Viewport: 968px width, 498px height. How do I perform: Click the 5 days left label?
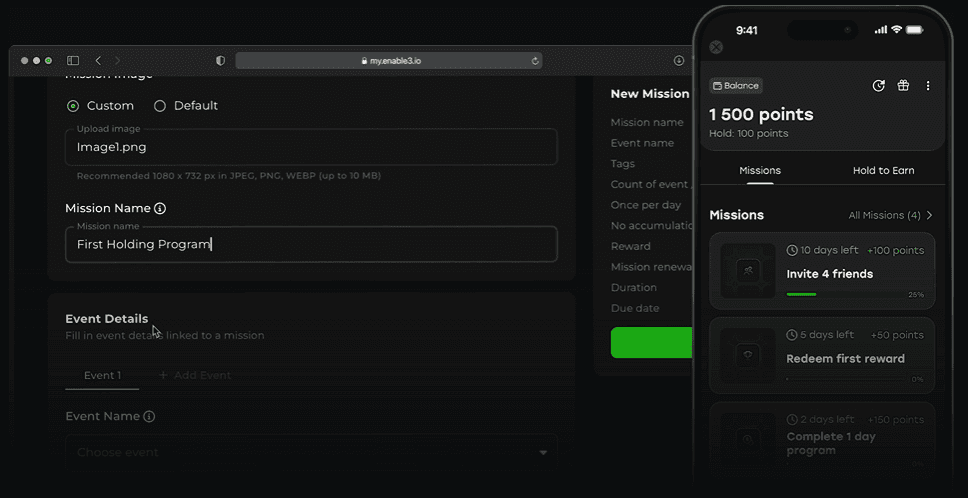(820, 335)
